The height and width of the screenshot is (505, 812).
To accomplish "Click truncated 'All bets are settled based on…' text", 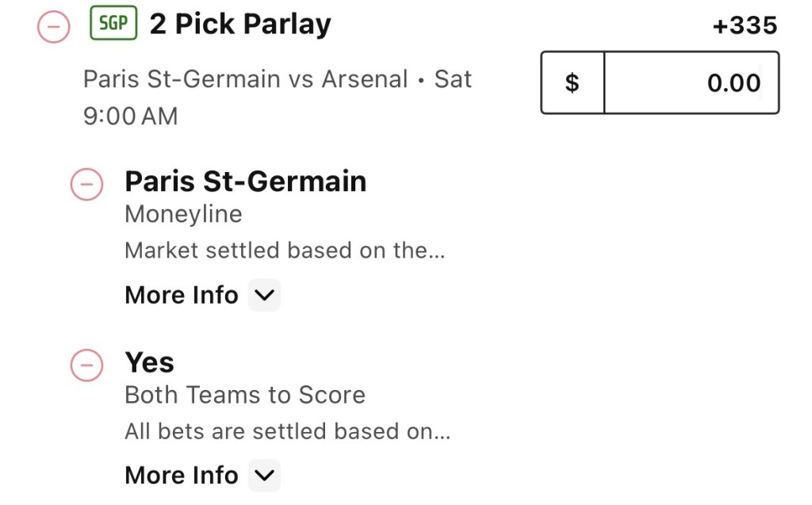I will 287,431.
